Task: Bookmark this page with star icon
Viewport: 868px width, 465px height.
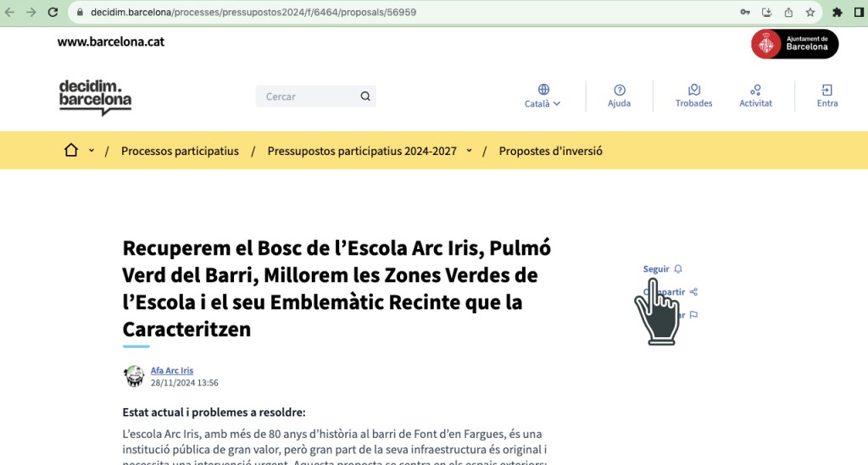Action: pyautogui.click(x=810, y=13)
